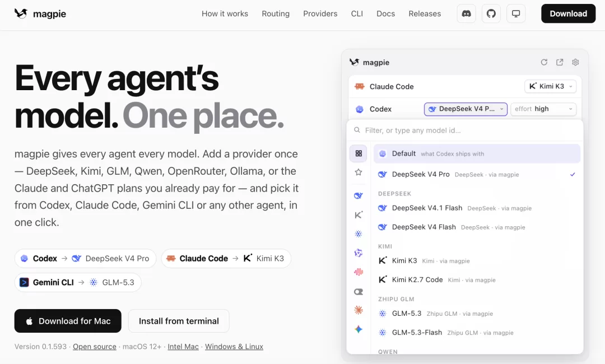The height and width of the screenshot is (364, 605).
Task: Click the Install from terminal button
Action: pyautogui.click(x=179, y=321)
